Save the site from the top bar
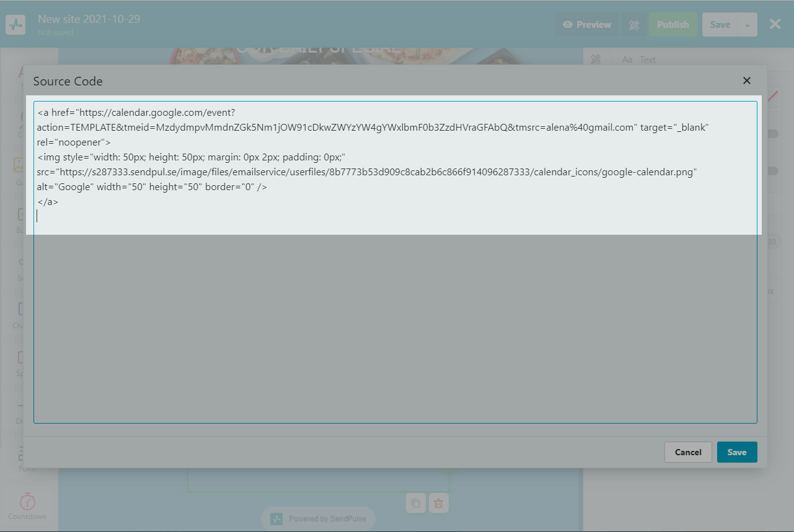This screenshot has height=532, width=794. [x=720, y=25]
